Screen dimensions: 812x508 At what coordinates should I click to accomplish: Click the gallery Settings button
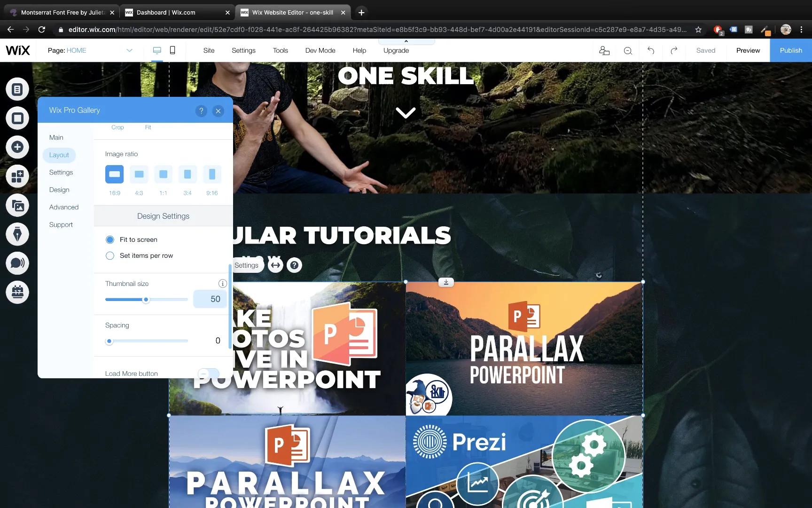(246, 265)
